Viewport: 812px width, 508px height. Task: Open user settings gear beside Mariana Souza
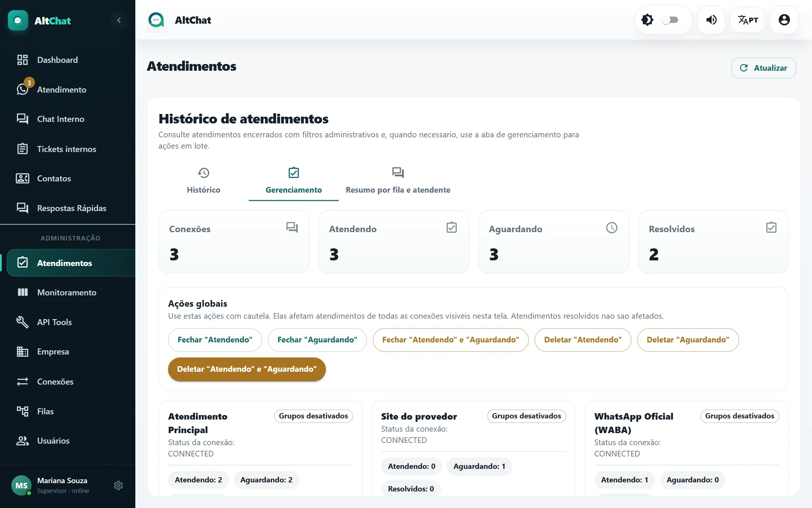(x=118, y=485)
